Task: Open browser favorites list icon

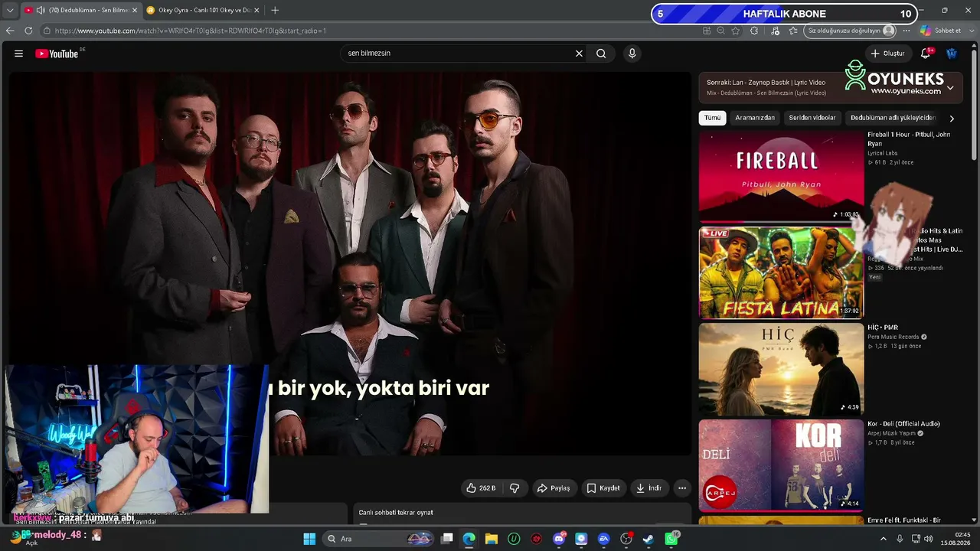Action: click(x=792, y=31)
